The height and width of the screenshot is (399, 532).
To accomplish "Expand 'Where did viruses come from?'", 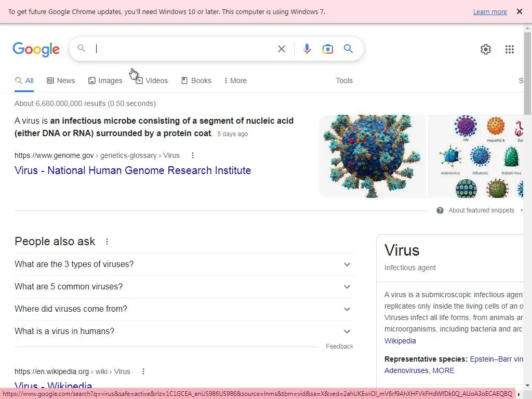I will pyautogui.click(x=184, y=309).
